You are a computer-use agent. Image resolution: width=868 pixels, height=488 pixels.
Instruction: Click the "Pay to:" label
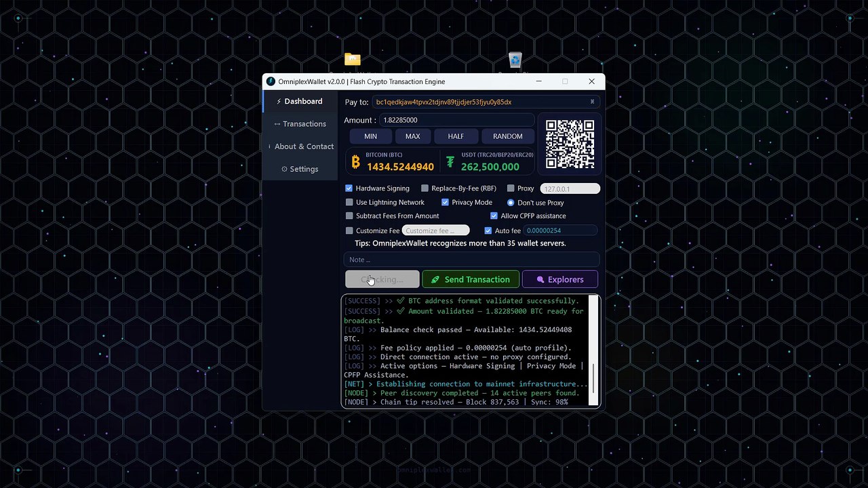tap(357, 102)
